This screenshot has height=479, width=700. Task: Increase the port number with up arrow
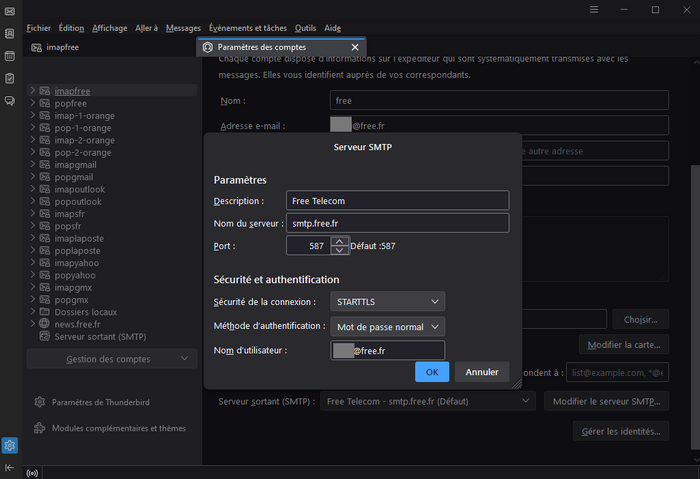coord(340,241)
